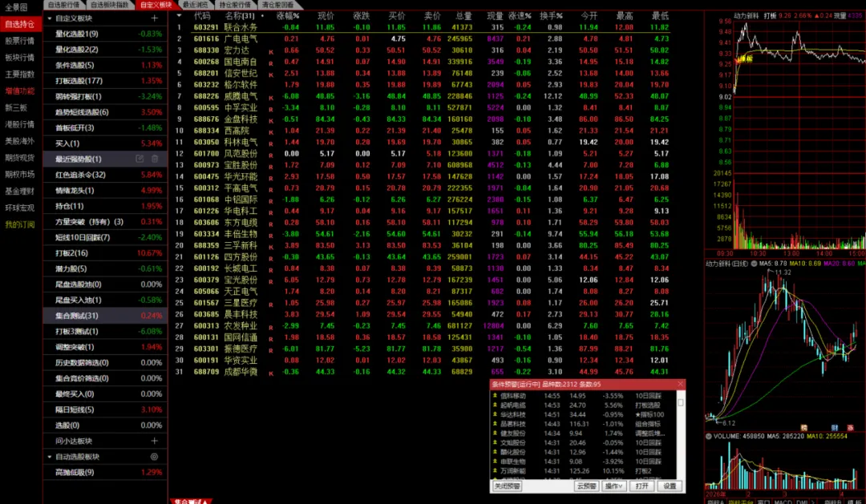Select stock row 宝光股份
Image resolution: width=866 pixels, height=504 pixels.
[x=423, y=280]
